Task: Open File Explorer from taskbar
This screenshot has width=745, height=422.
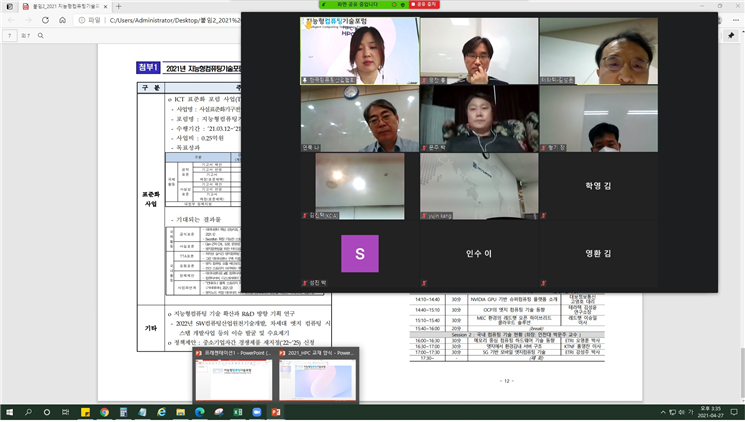Action: pos(181,412)
